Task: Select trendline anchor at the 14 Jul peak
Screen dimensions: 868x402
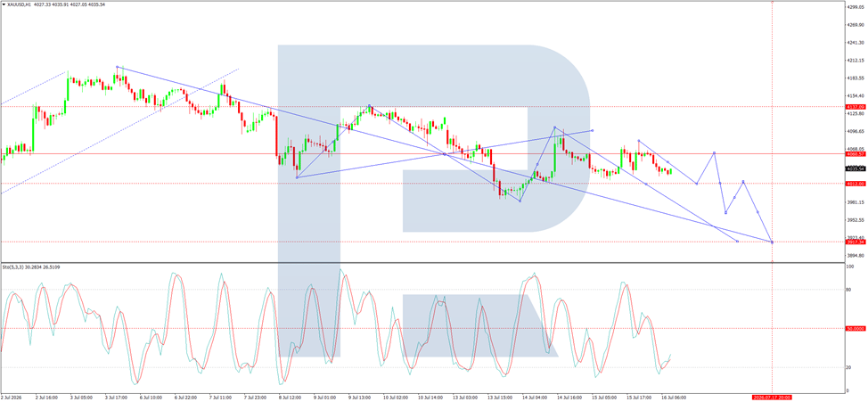Action: [554, 127]
